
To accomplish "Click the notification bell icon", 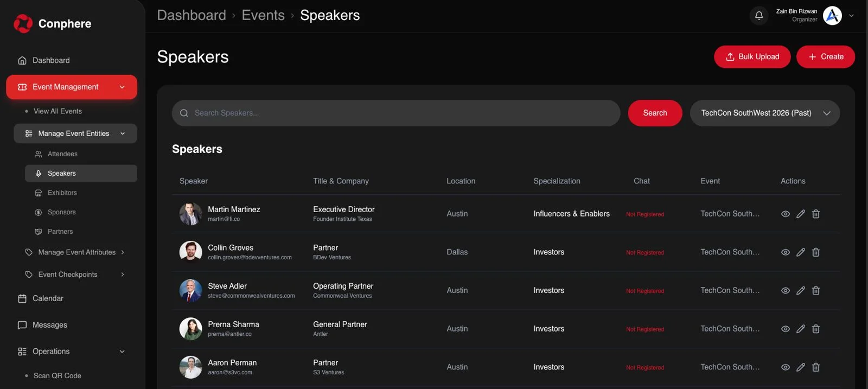I will 759,16.
